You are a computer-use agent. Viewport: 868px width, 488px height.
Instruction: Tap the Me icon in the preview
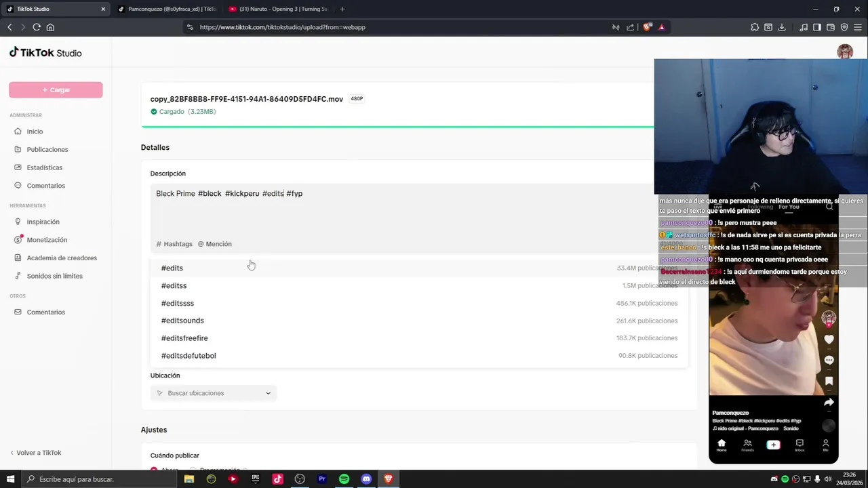tap(825, 445)
